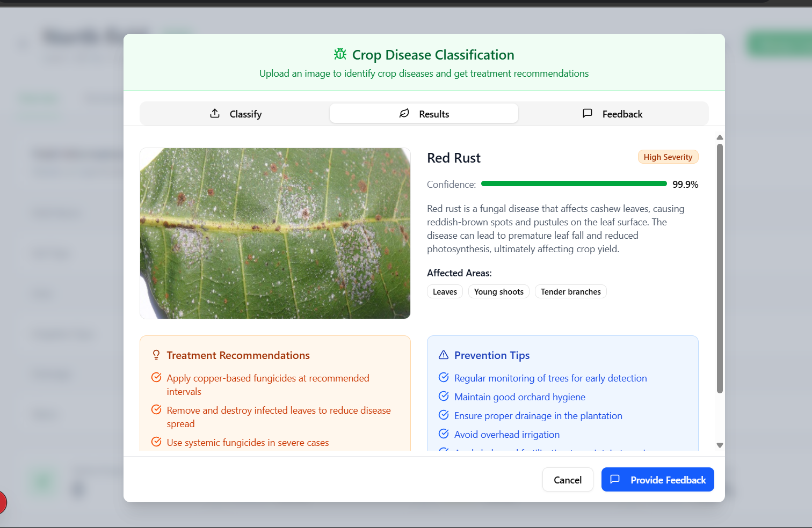Click the check icon beside Regular monitoring tip
This screenshot has width=812, height=528.
(x=444, y=377)
